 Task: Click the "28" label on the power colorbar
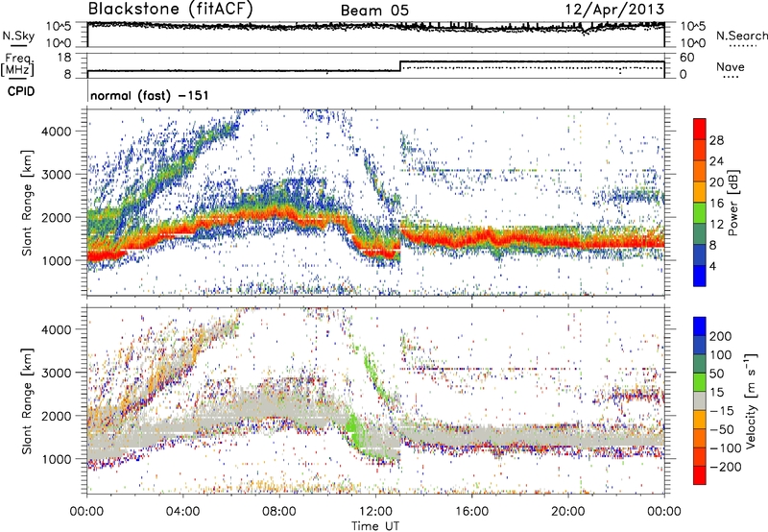(716, 140)
